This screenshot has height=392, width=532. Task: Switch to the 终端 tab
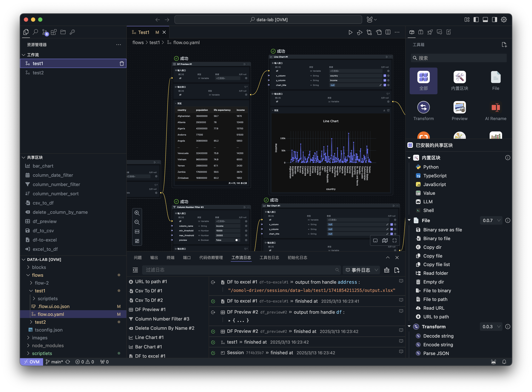tap(170, 258)
